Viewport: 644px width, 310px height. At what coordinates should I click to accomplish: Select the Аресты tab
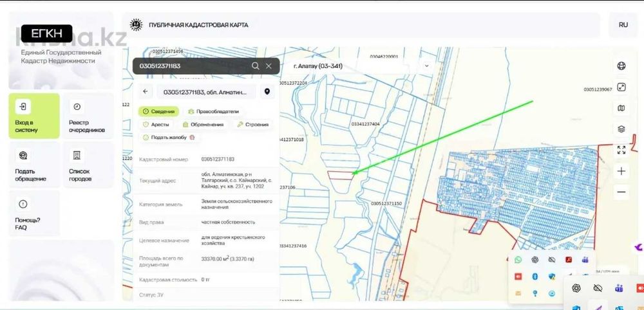[x=156, y=125]
